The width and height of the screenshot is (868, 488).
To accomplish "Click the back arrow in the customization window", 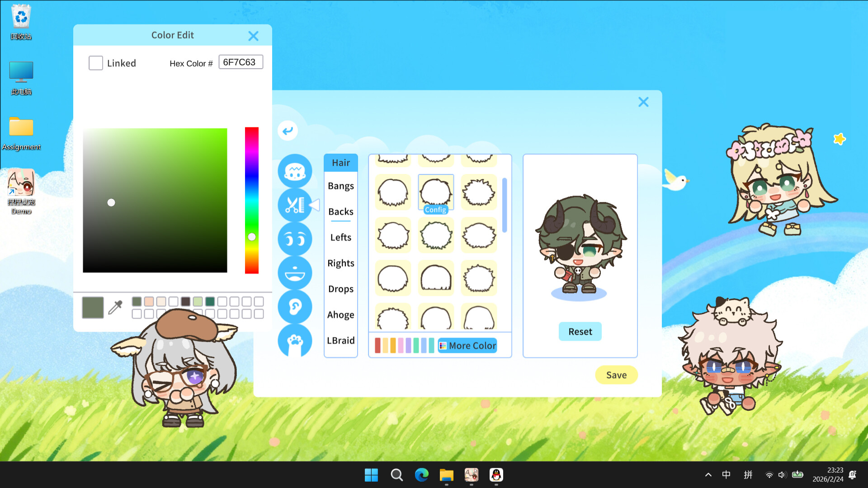I will pyautogui.click(x=288, y=131).
